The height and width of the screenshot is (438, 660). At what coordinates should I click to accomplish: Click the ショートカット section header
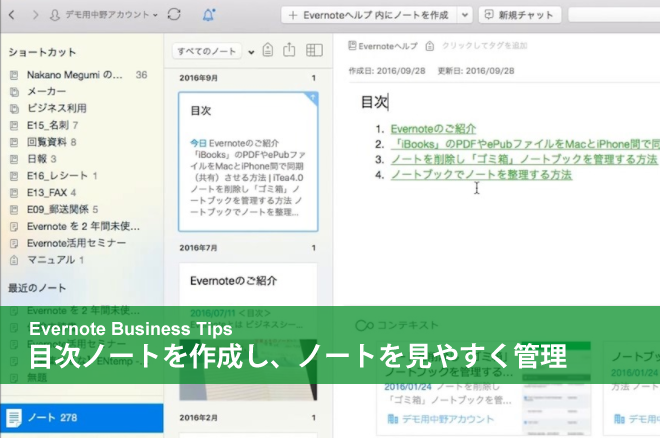43,52
